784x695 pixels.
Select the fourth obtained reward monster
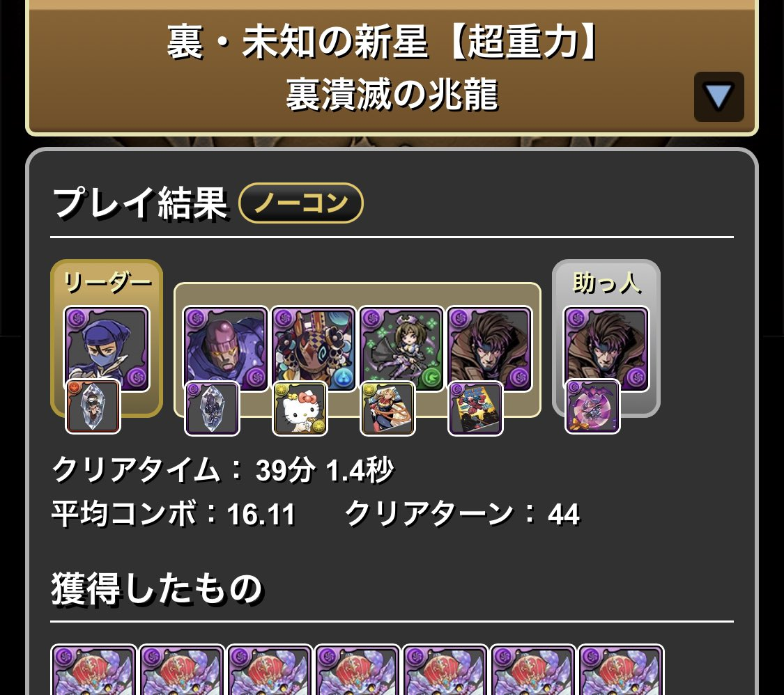(x=357, y=670)
